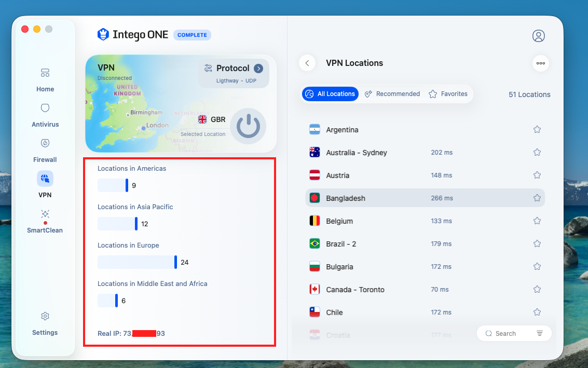The width and height of the screenshot is (588, 368).
Task: Switch to Recommended tab
Action: [392, 94]
